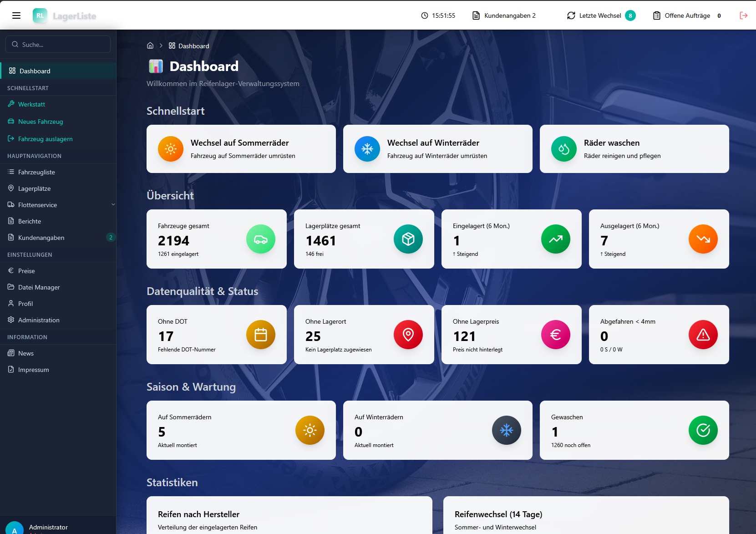The height and width of the screenshot is (534, 756).
Task: Click the list icon beside Fahrzeugliste
Action: [11, 172]
